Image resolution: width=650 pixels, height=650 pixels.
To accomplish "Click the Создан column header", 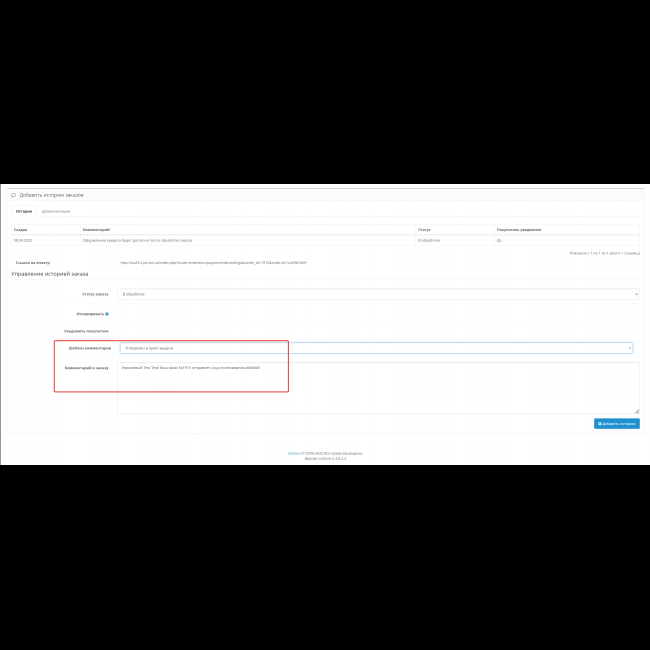I will [x=20, y=230].
